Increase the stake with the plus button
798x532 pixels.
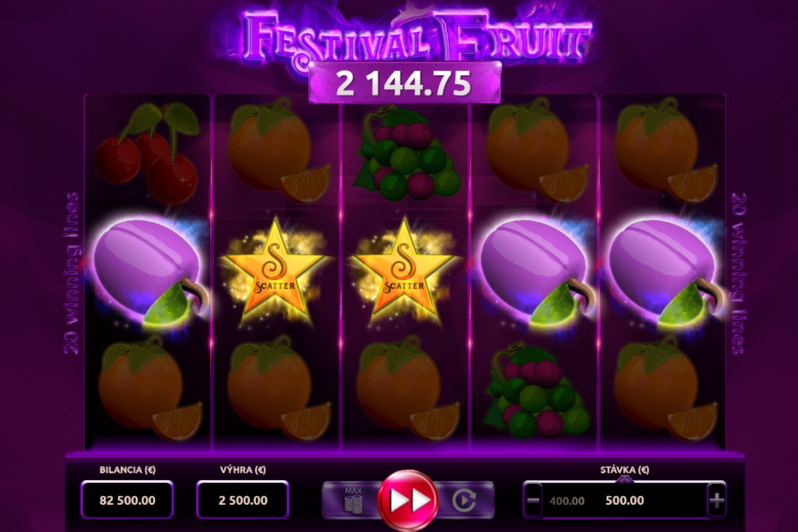pos(716,501)
